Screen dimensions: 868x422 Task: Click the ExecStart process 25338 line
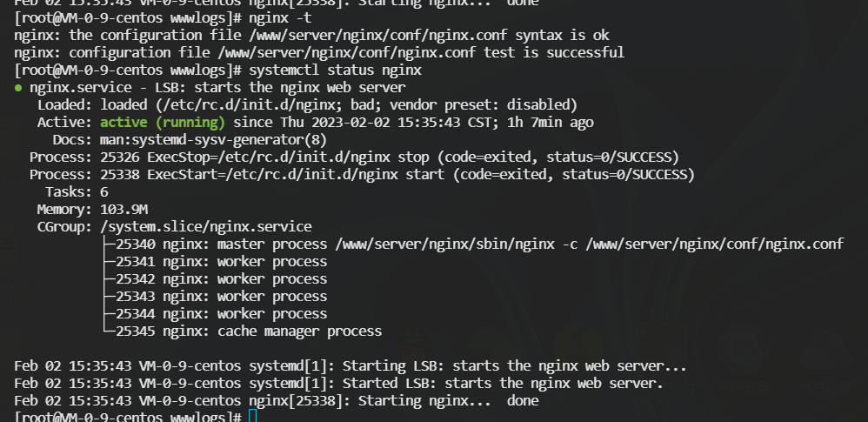(x=362, y=174)
